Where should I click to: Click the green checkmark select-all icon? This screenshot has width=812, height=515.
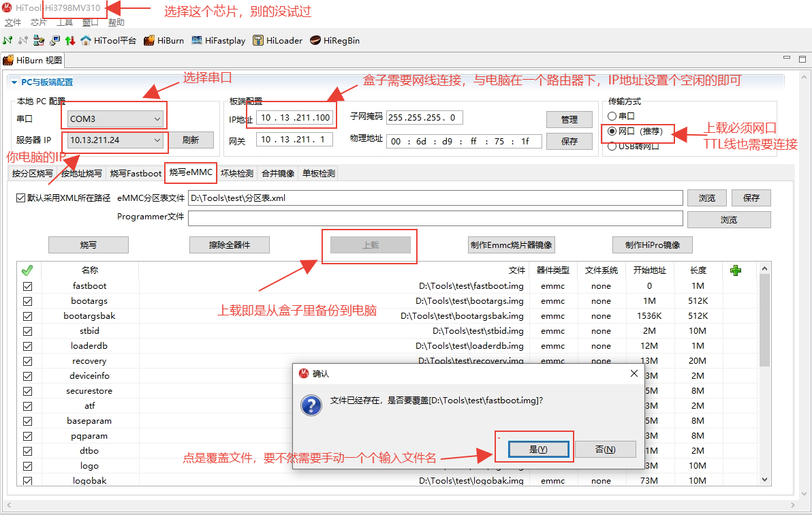pos(27,270)
